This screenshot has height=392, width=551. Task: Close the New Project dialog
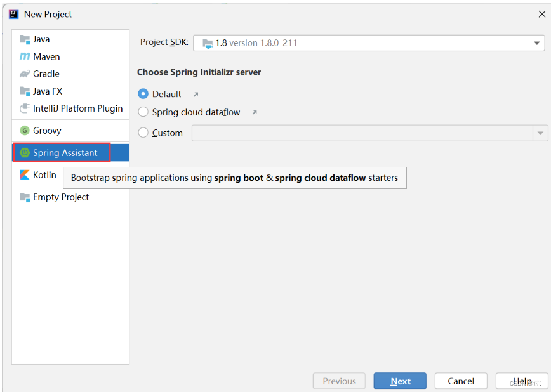point(542,14)
